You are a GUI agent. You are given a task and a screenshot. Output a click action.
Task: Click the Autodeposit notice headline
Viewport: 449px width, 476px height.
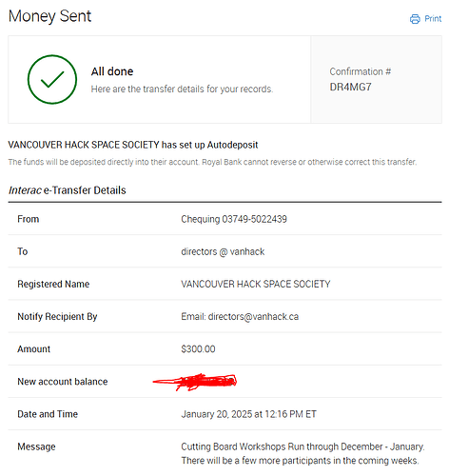pyautogui.click(x=133, y=145)
